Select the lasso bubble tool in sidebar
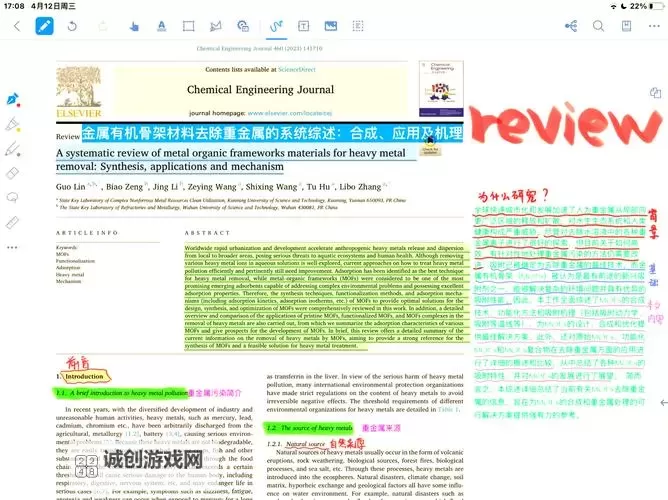Image resolution: width=668 pixels, height=500 pixels. [x=12, y=197]
